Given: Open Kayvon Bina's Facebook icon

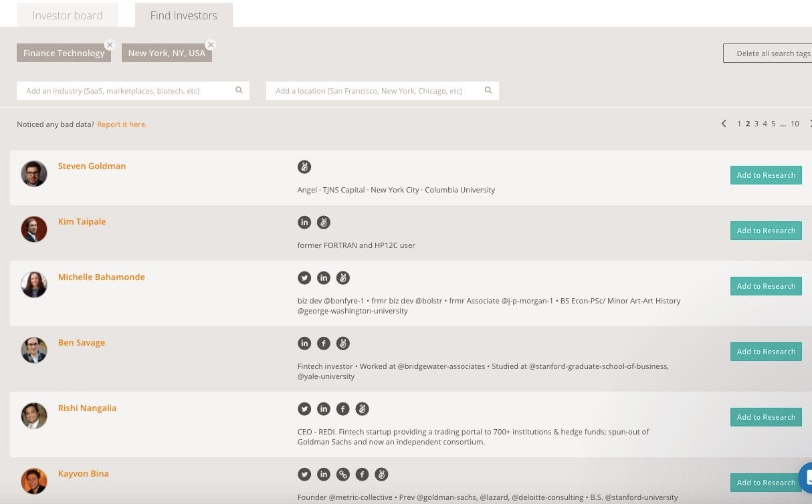Looking at the screenshot, I should pyautogui.click(x=362, y=475).
